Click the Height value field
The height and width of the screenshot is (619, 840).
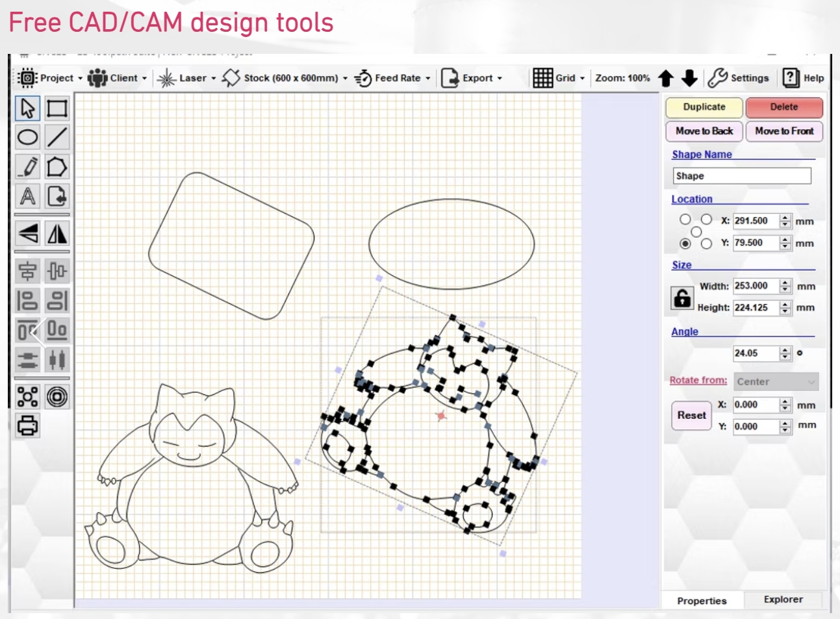[756, 308]
